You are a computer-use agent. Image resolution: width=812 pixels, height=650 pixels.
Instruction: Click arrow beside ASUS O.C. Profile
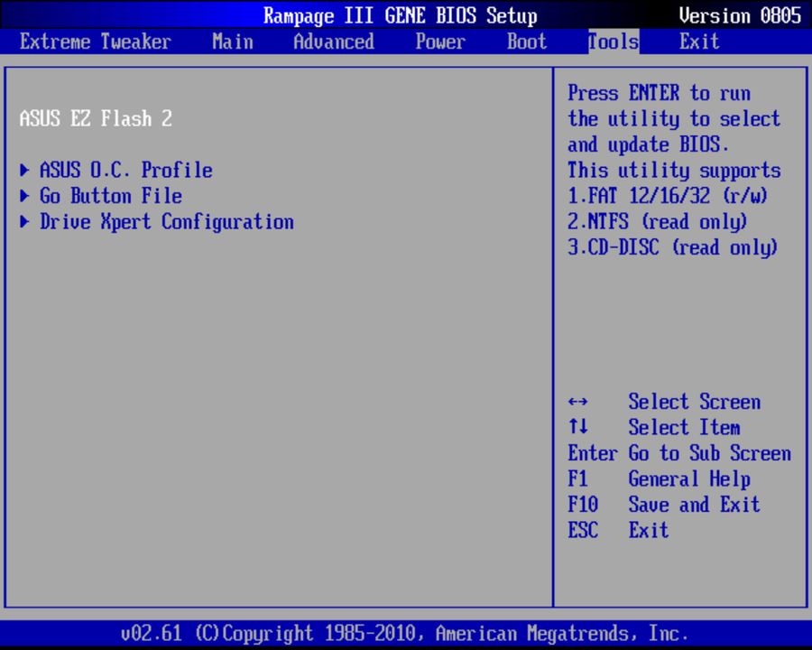(24, 170)
